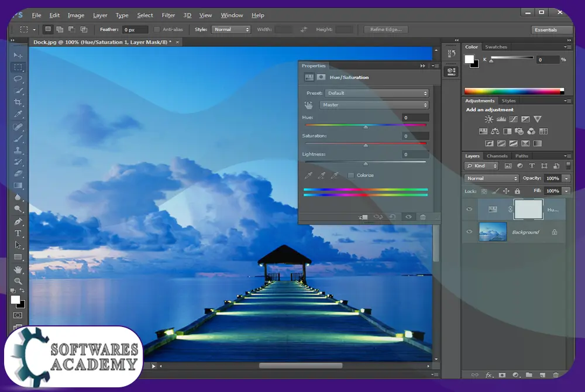Click the Hue slider handle
This screenshot has height=392, width=585.
point(366,127)
